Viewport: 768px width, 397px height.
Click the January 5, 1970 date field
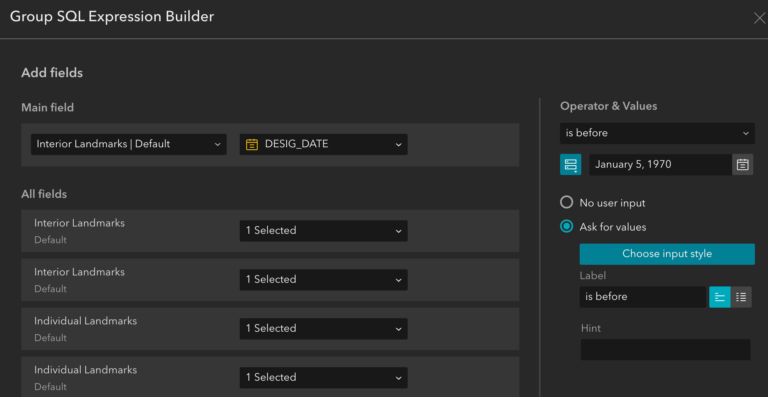click(660, 164)
